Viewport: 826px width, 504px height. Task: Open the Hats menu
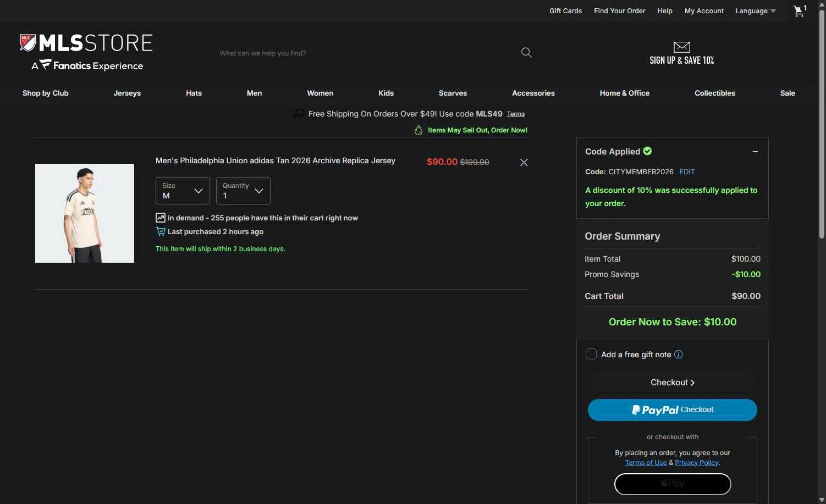[x=194, y=93]
